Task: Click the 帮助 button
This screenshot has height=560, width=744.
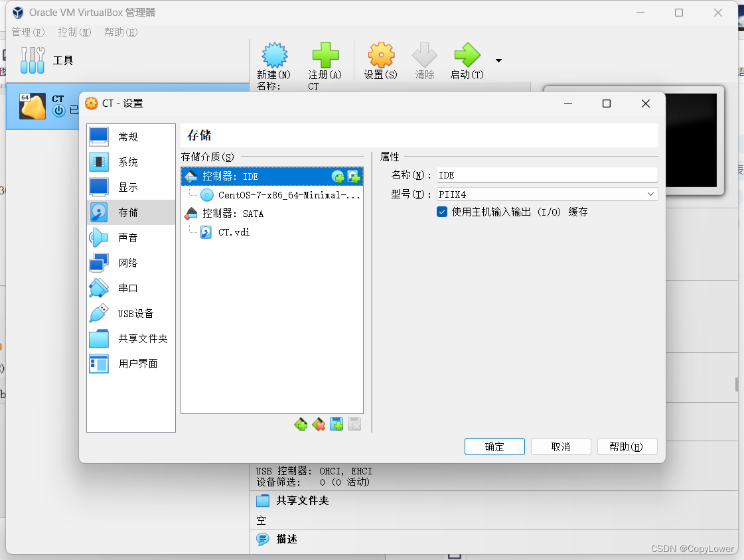Action: [x=627, y=447]
